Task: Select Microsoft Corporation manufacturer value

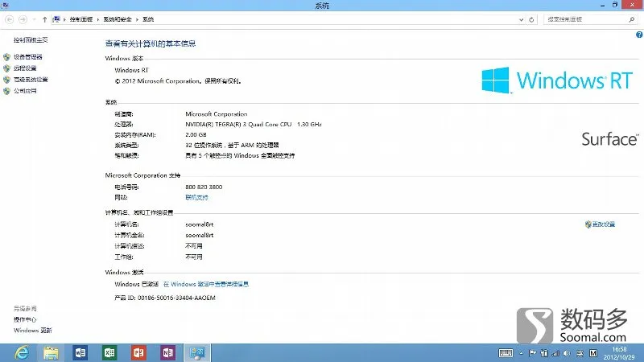Action: (x=217, y=114)
